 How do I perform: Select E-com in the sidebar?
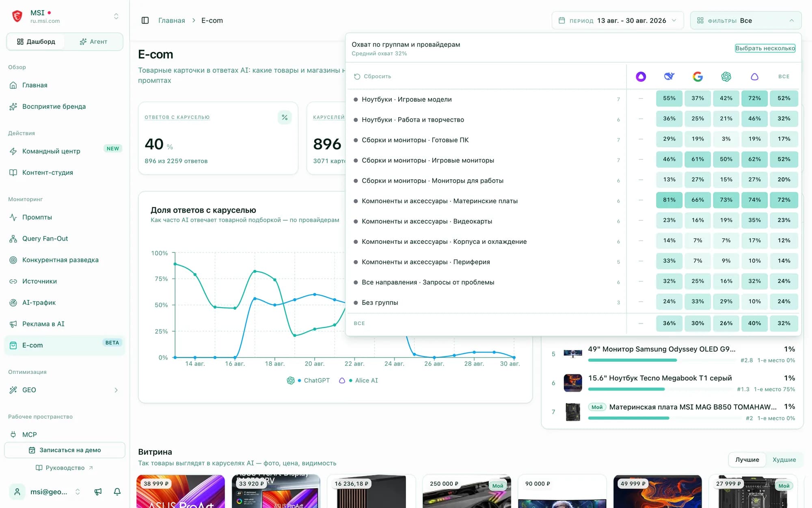[x=65, y=345]
